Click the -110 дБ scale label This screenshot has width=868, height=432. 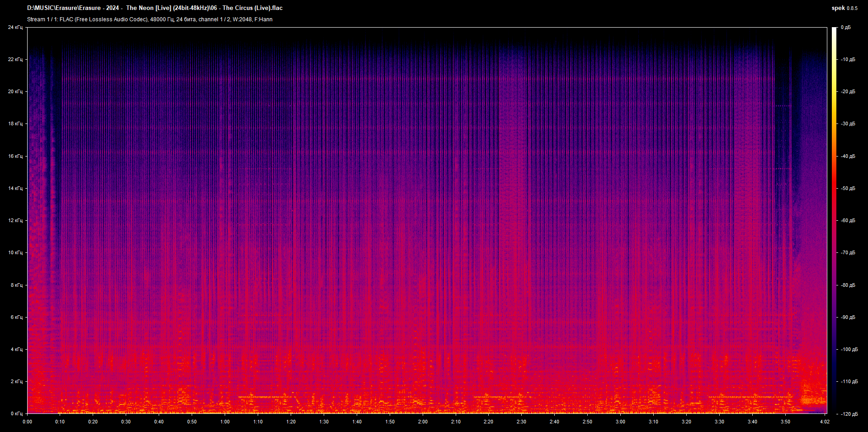point(849,382)
